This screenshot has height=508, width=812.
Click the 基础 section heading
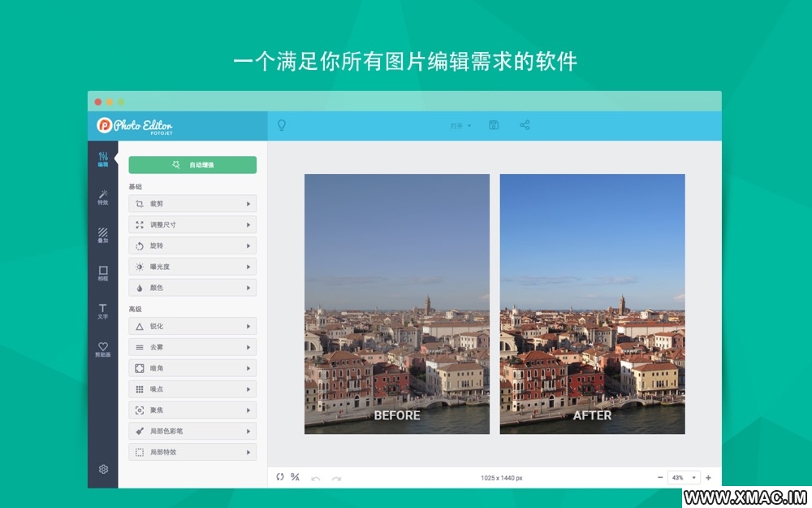click(x=135, y=187)
